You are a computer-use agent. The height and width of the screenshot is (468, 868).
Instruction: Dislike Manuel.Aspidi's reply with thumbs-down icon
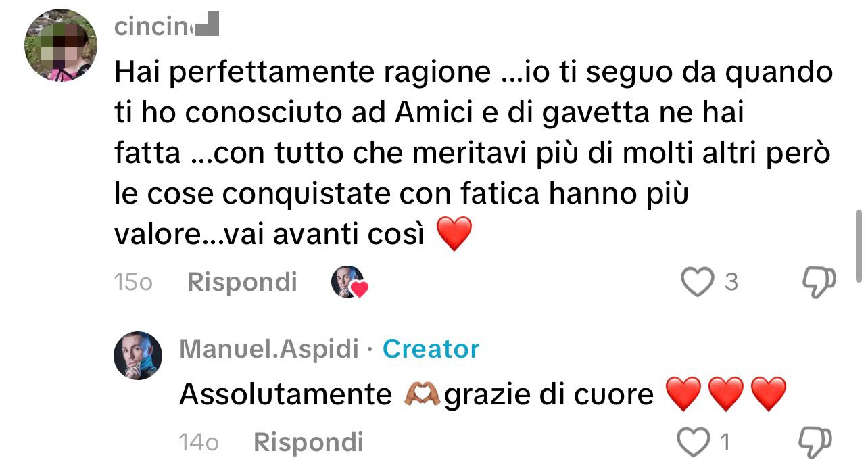(815, 443)
